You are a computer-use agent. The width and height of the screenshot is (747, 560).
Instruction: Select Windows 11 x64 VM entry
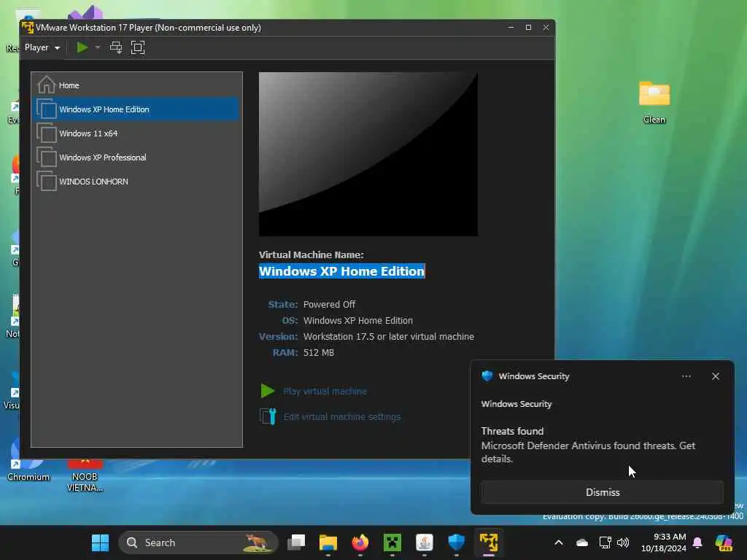(136, 133)
